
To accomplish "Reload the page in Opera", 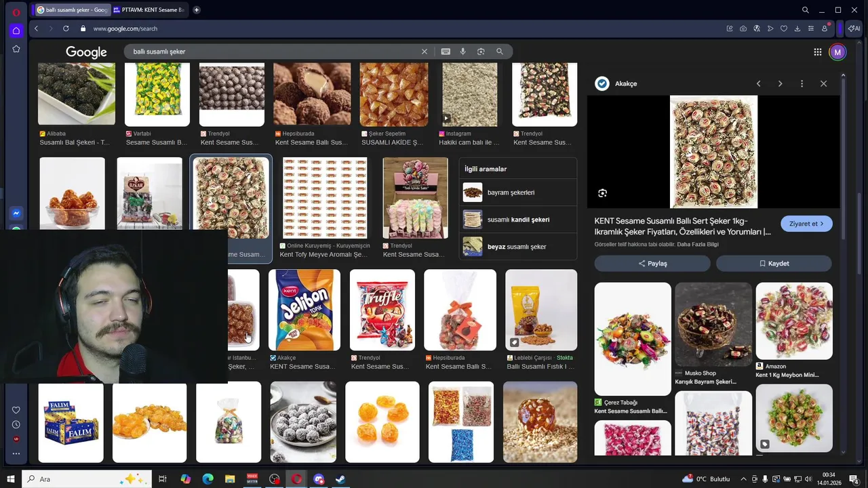I will point(66,28).
